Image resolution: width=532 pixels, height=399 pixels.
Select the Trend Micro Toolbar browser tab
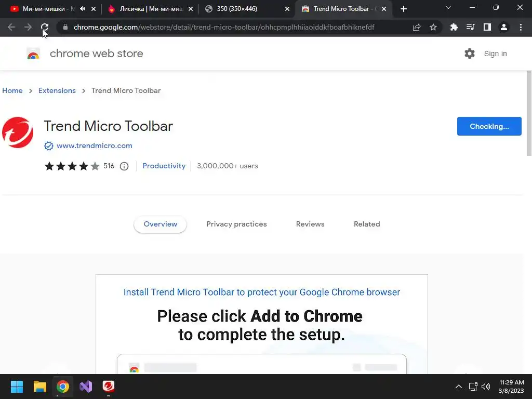344,9
